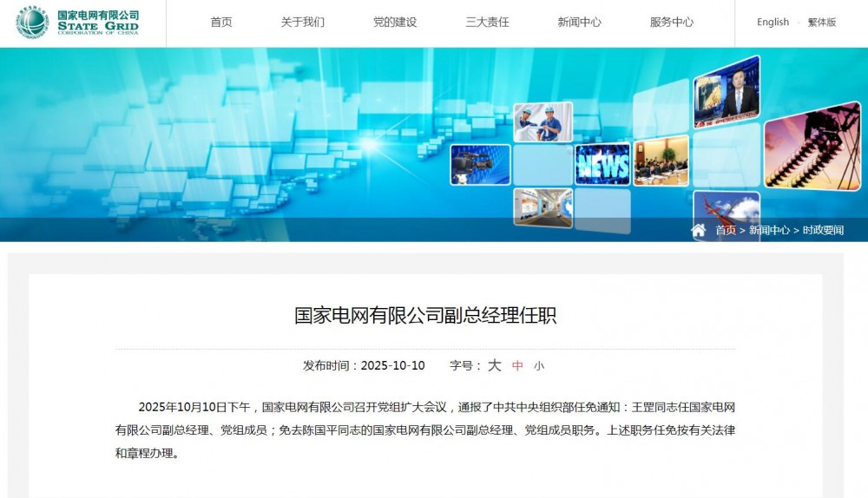Image resolution: width=868 pixels, height=498 pixels.
Task: Open the 党的建设 navigation menu
Action: tap(395, 23)
